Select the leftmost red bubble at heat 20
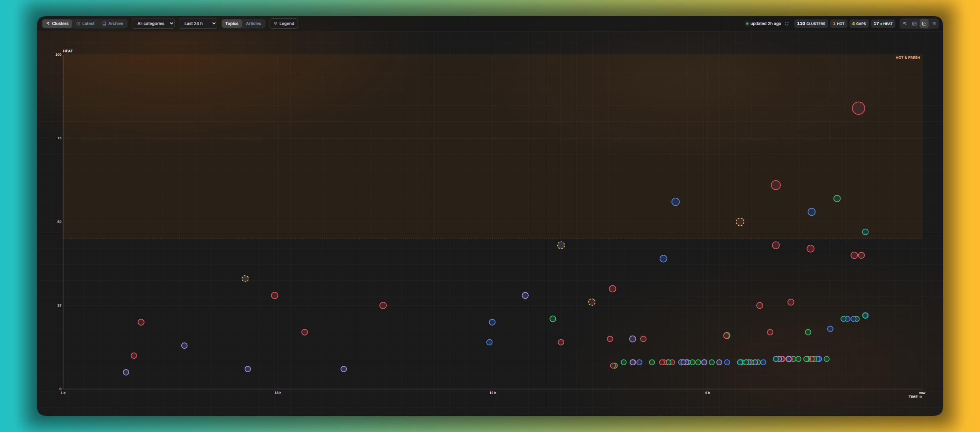Viewport: 980px width, 432px height. pos(141,322)
